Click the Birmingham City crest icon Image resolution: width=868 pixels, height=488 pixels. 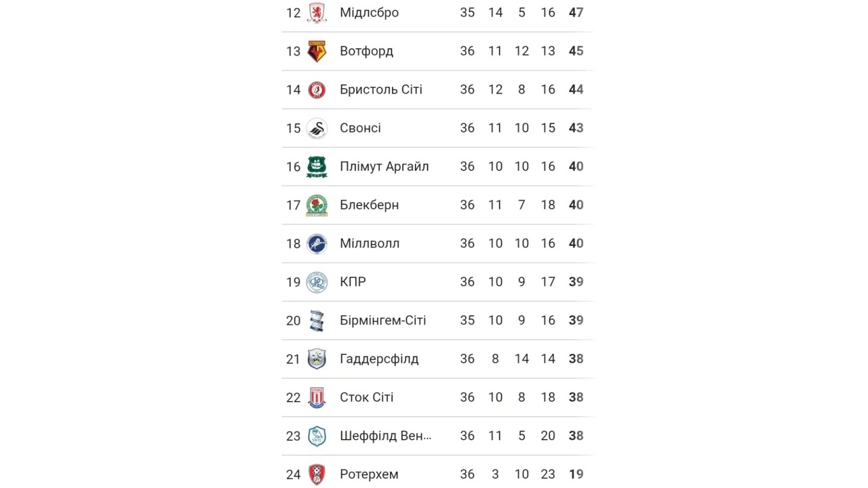coord(317,321)
